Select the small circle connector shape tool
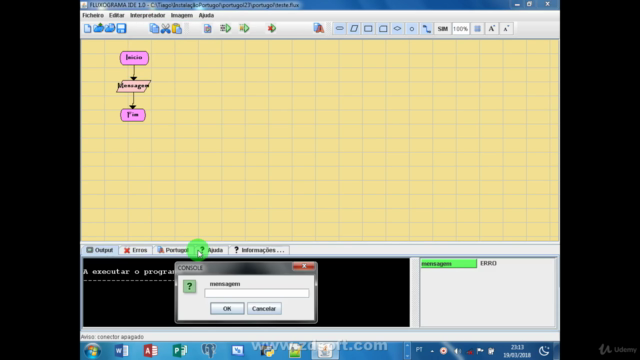Image resolution: width=640 pixels, height=360 pixels. (x=412, y=29)
